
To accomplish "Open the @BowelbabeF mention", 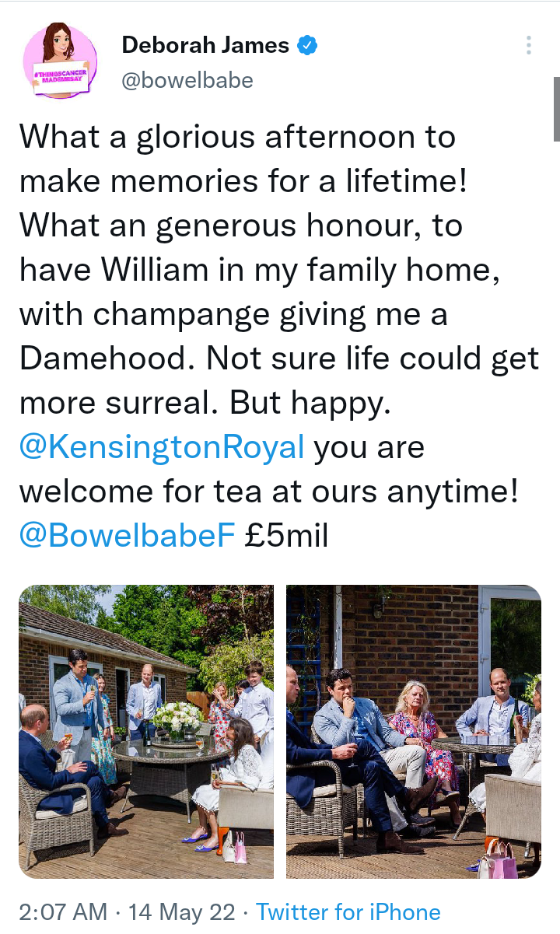I will click(127, 536).
